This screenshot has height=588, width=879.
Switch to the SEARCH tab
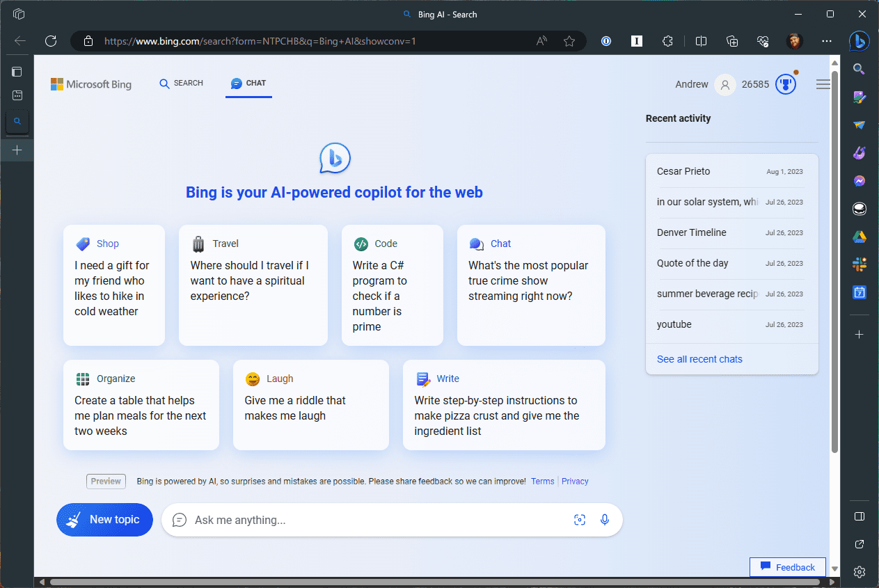point(181,84)
